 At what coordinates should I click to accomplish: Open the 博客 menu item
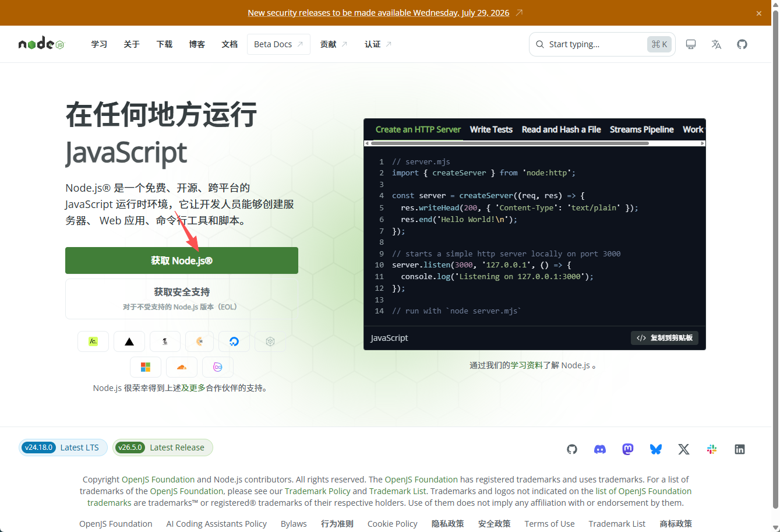point(197,44)
